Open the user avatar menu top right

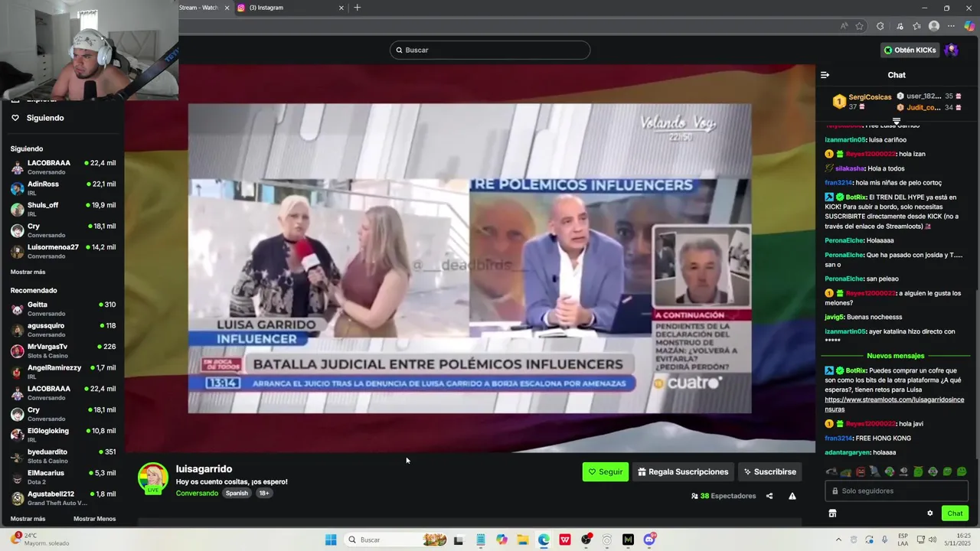[x=951, y=50]
